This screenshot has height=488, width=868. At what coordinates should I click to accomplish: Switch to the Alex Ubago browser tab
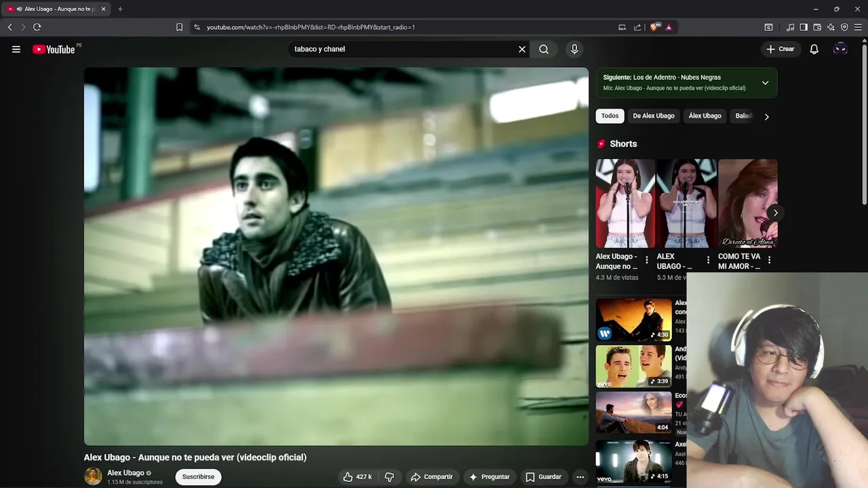coord(56,9)
